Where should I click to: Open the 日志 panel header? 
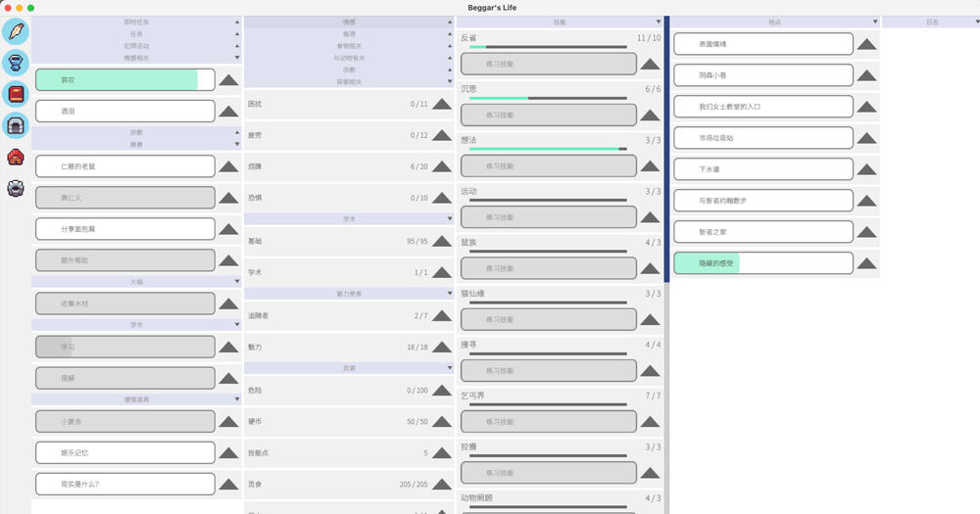[x=931, y=22]
